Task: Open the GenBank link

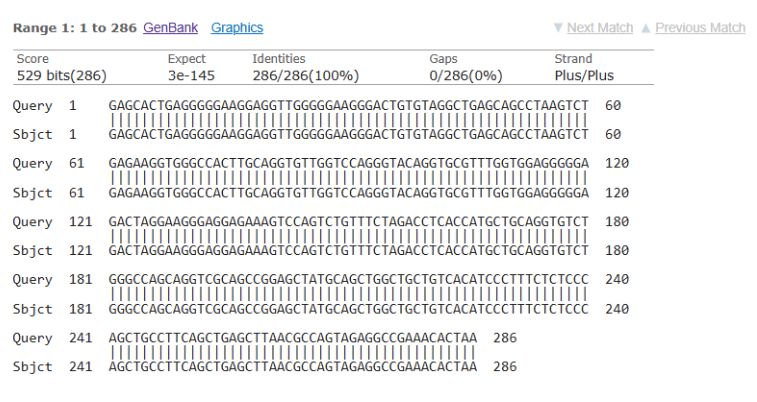Action: (170, 28)
